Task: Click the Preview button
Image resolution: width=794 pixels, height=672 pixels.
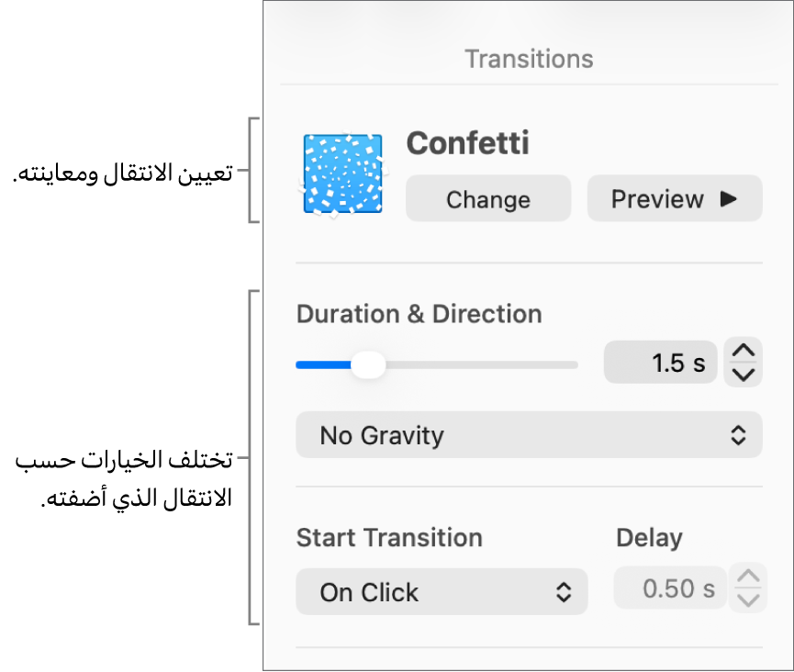Action: tap(674, 199)
